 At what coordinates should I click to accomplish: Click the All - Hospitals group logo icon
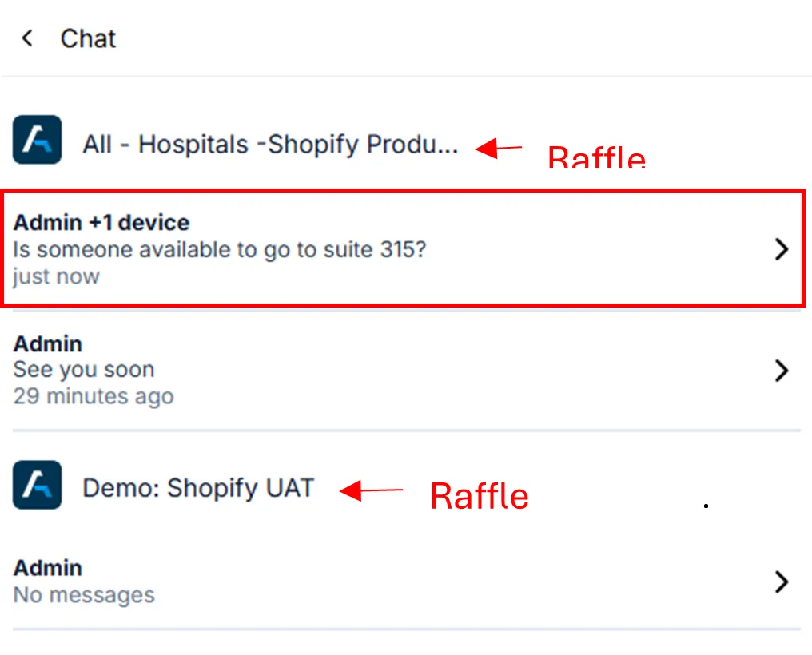click(x=37, y=140)
